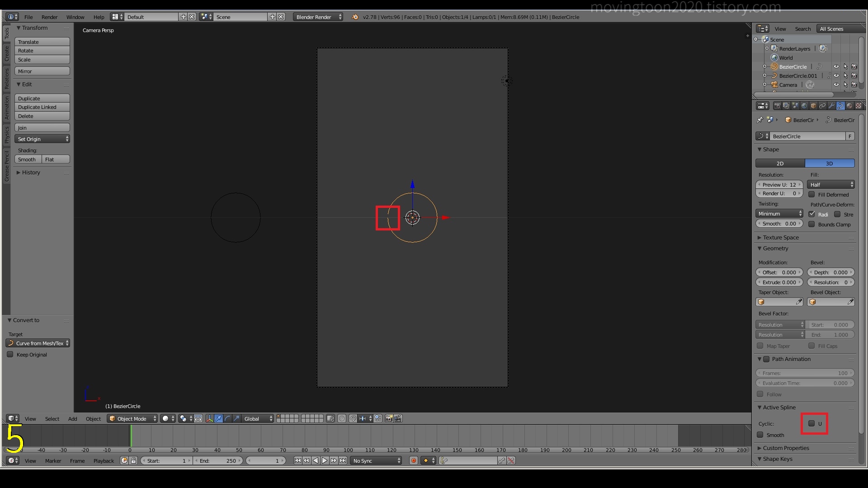Image resolution: width=868 pixels, height=488 pixels.
Task: Select the scale manipulator icon
Action: [x=236, y=419]
